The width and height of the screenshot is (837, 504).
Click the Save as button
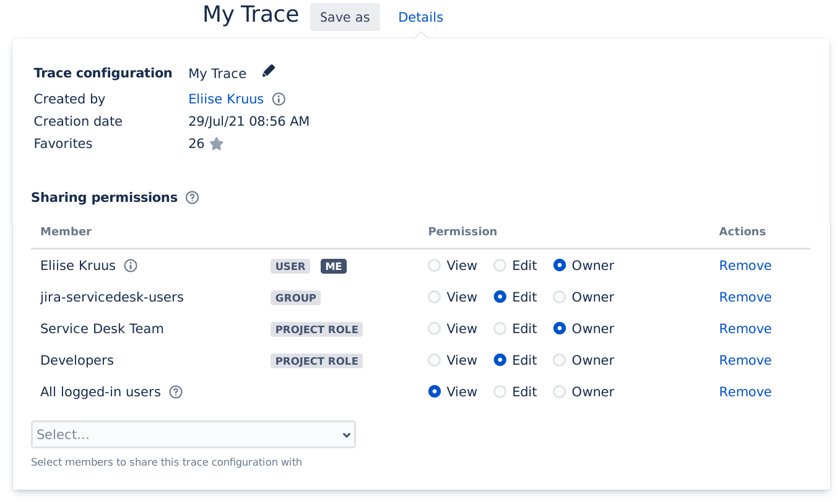point(345,17)
